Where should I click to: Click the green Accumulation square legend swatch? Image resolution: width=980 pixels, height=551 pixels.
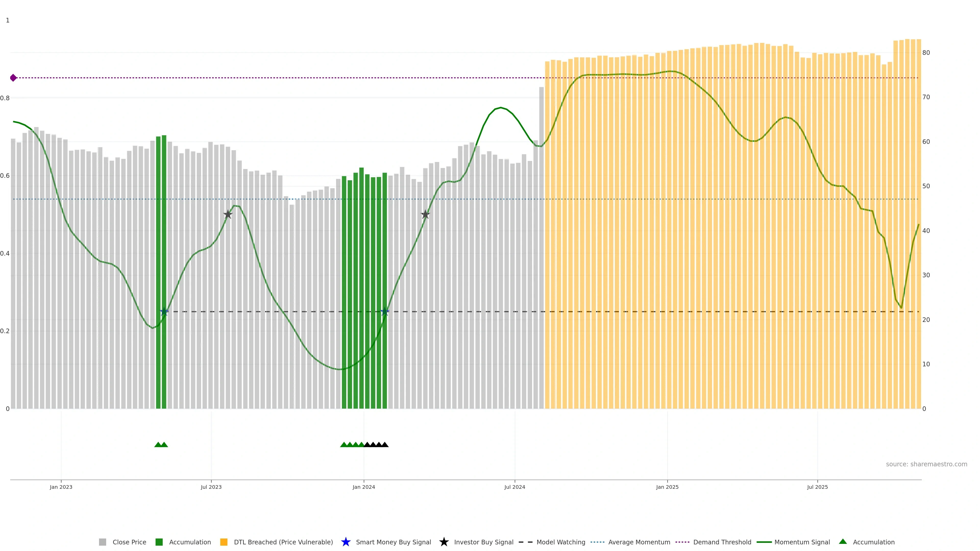click(159, 542)
